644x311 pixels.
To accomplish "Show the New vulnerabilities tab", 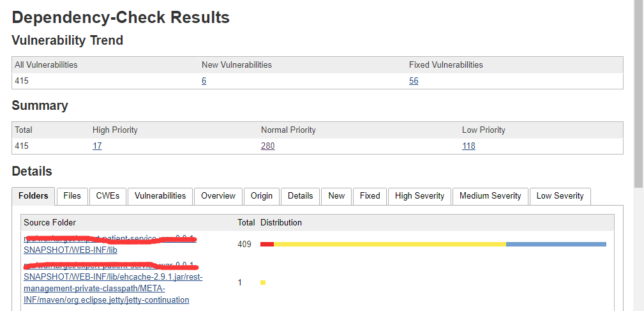I will click(336, 196).
